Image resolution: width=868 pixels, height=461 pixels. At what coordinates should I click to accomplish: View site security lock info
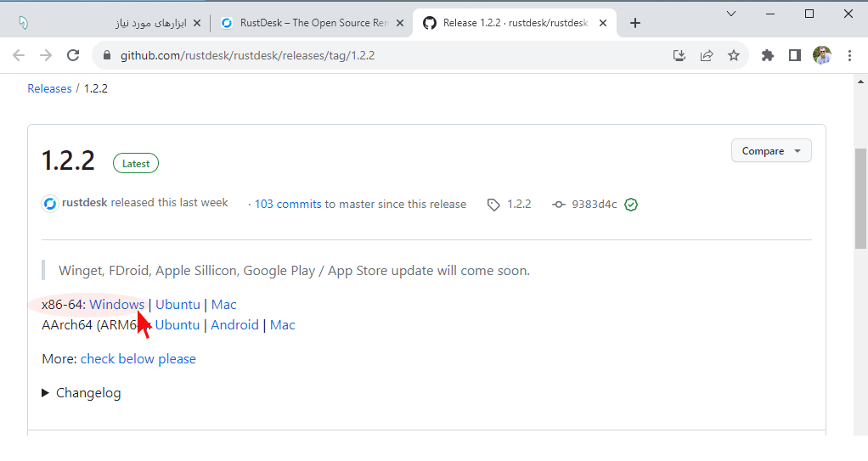tap(107, 55)
